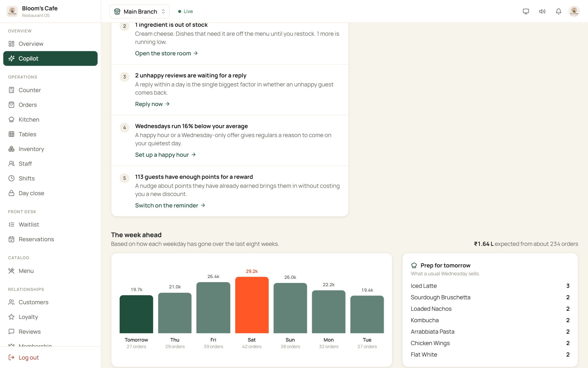Open Reviews in the sidebar

point(50,332)
